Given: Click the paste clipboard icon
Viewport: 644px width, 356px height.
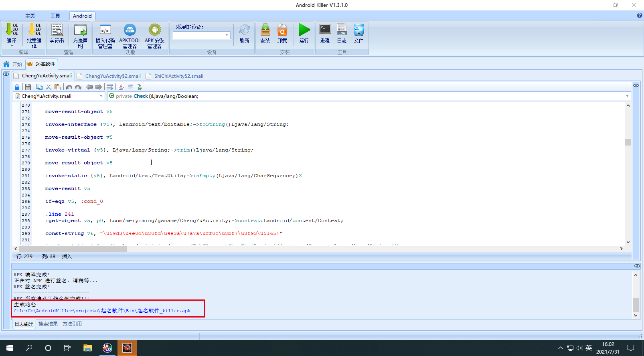Looking at the screenshot, I should [x=58, y=87].
